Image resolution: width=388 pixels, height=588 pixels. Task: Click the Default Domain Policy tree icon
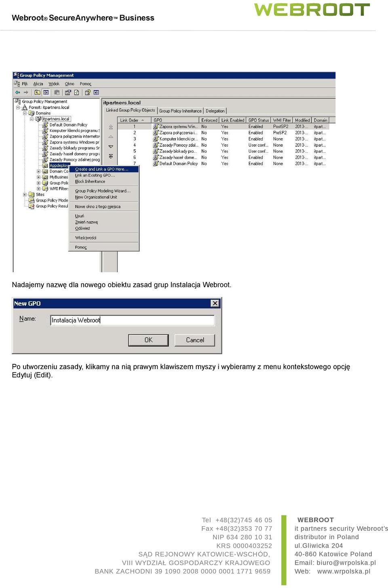click(x=45, y=125)
